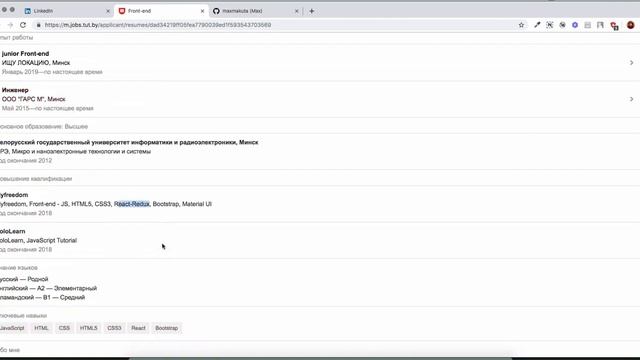Click the Front-end tab favicon
The height and width of the screenshot is (360, 640).
pyautogui.click(x=122, y=11)
